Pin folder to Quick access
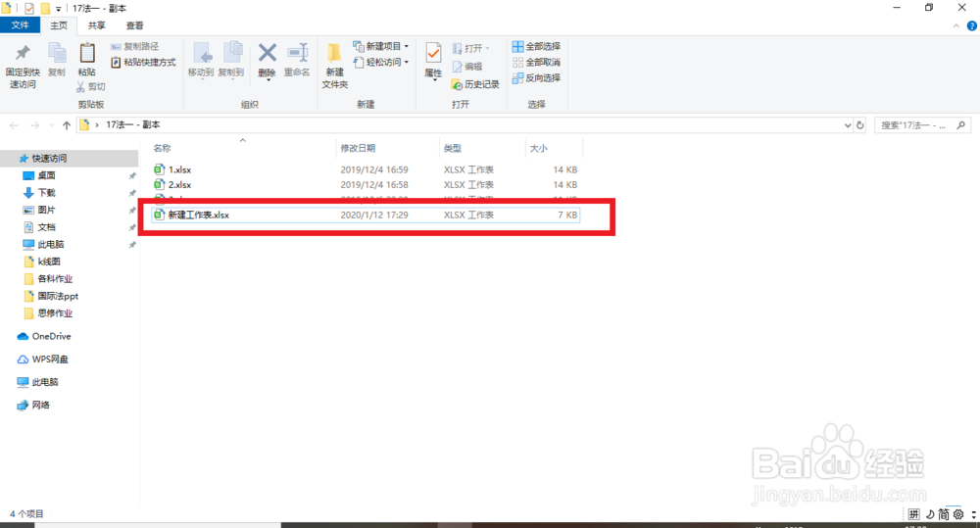 (23, 67)
